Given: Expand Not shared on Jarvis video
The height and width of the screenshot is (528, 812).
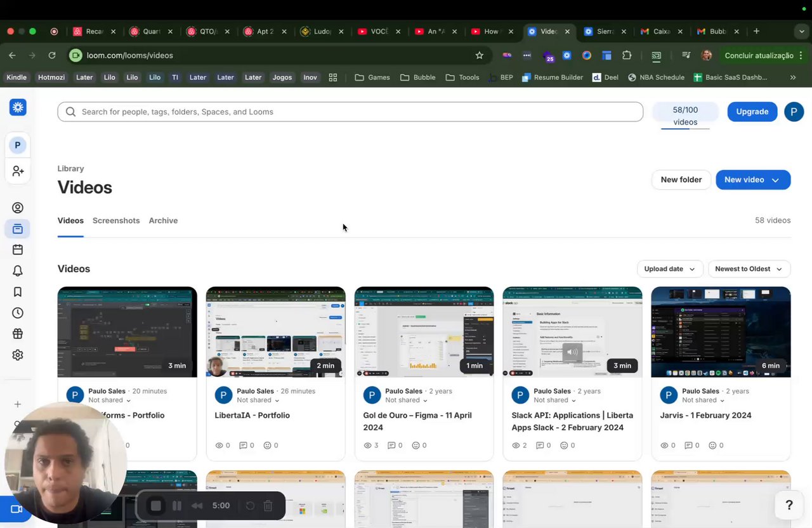Looking at the screenshot, I should click(x=704, y=400).
